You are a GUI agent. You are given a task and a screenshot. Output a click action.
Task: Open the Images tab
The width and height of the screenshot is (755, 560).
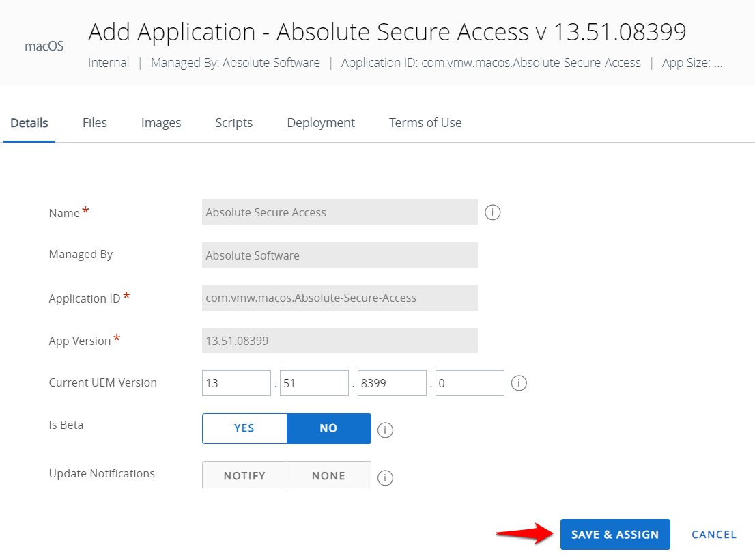point(161,123)
